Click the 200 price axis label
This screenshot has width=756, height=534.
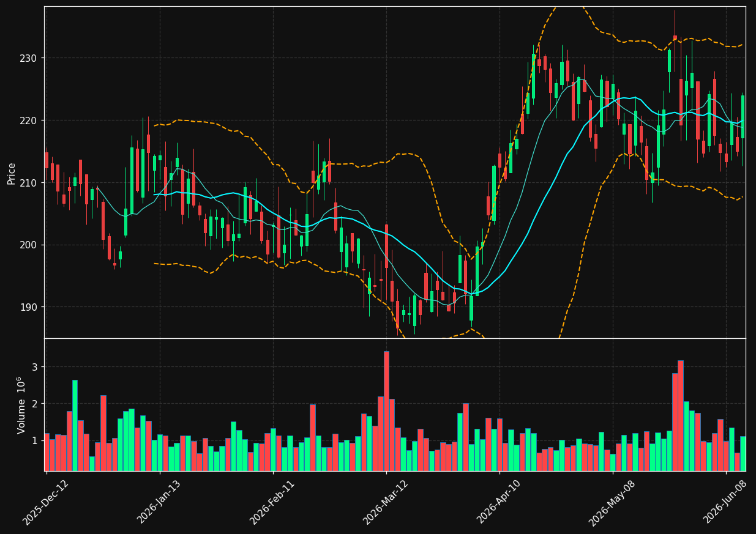[28, 245]
